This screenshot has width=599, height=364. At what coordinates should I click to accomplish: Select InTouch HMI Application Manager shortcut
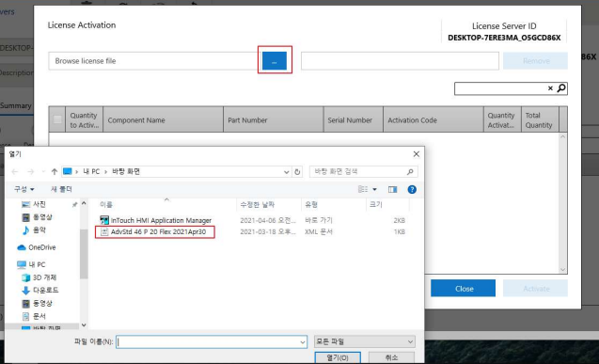[161, 220]
